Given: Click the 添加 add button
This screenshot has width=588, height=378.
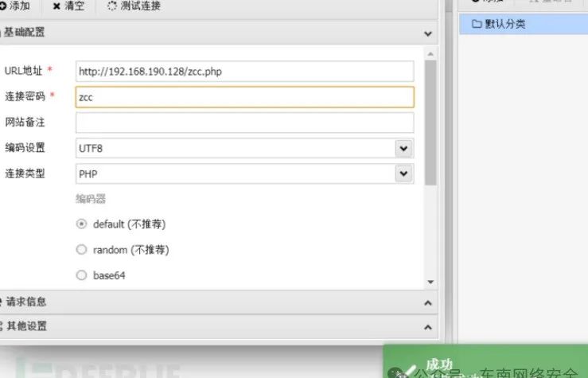Looking at the screenshot, I should [15, 6].
